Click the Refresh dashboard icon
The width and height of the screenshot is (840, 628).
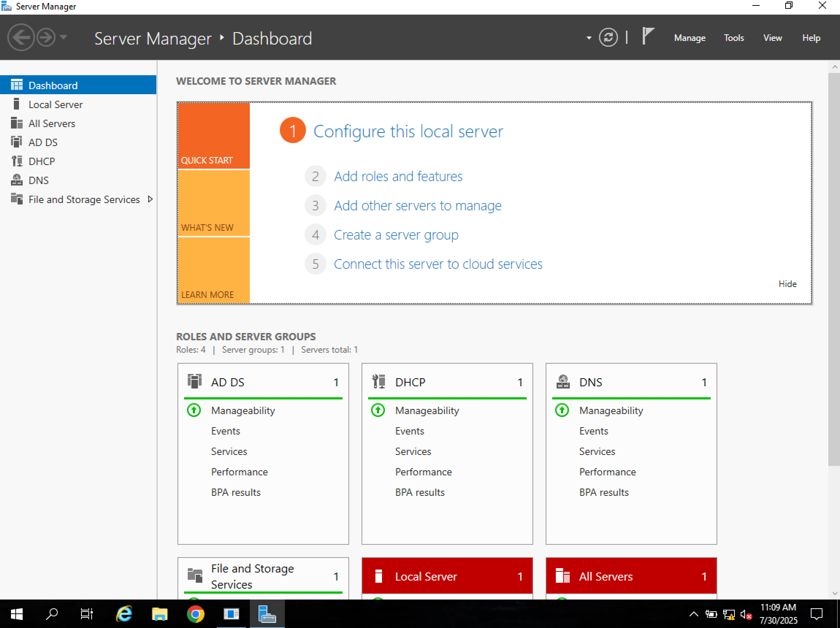tap(608, 38)
